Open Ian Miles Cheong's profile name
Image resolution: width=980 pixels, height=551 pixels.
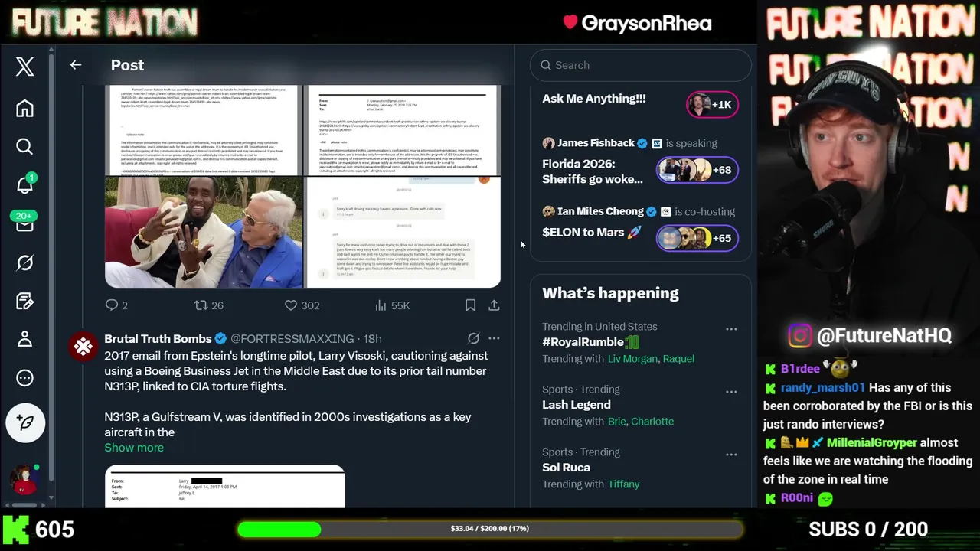coord(600,211)
